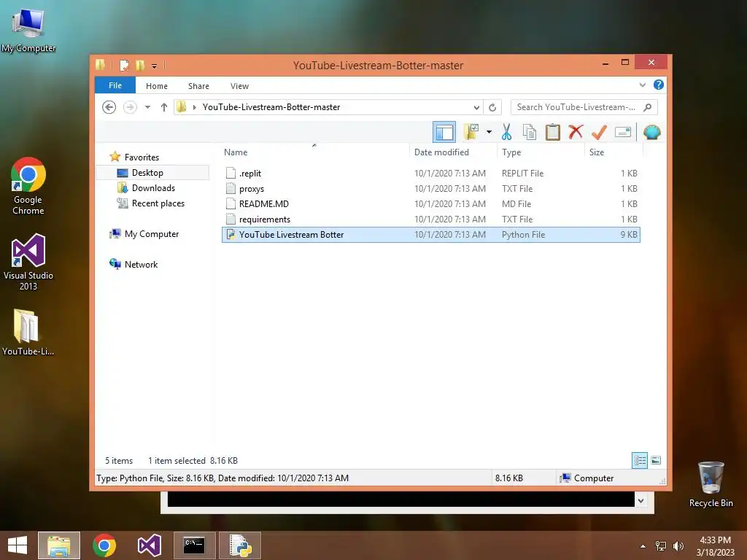
Task: Select Desktop in the navigation pane
Action: pyautogui.click(x=147, y=173)
